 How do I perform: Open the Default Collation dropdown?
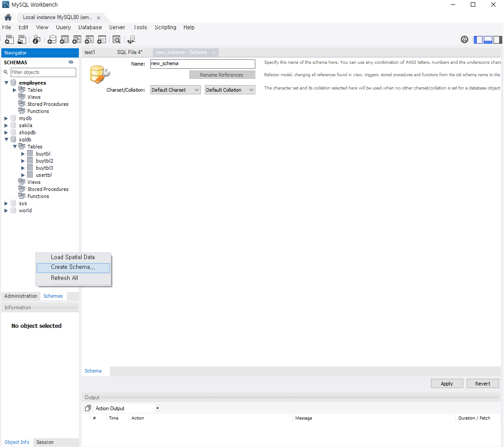coord(230,90)
